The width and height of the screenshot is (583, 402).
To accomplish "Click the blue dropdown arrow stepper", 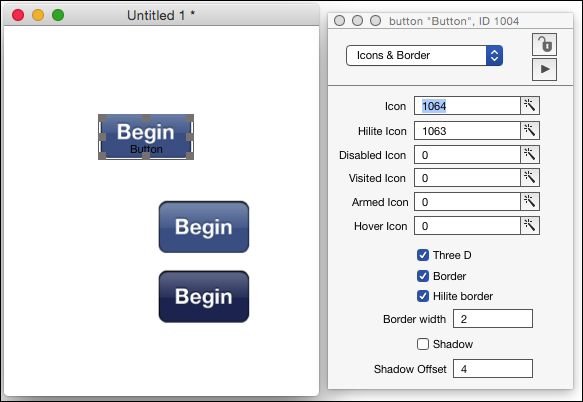I will click(494, 55).
